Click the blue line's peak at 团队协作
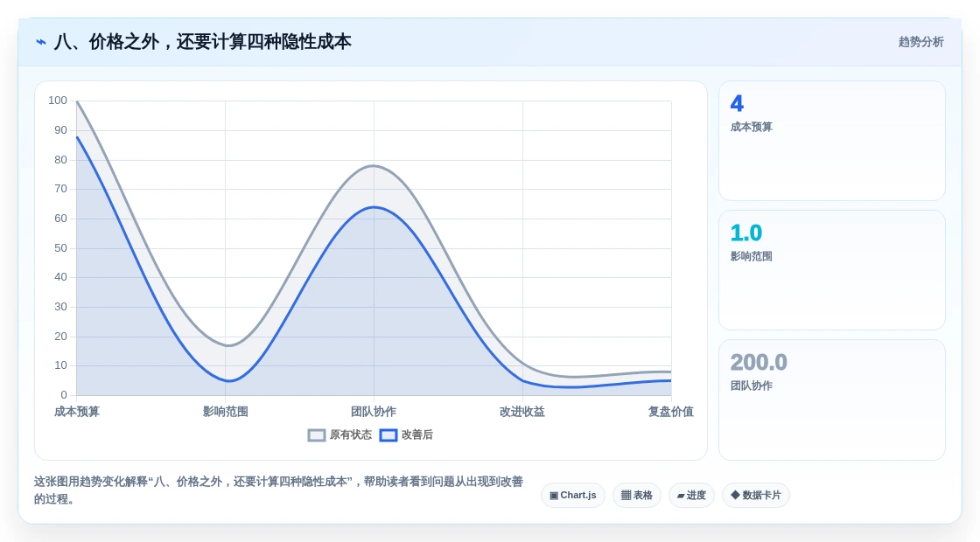The image size is (980, 542). pos(374,207)
